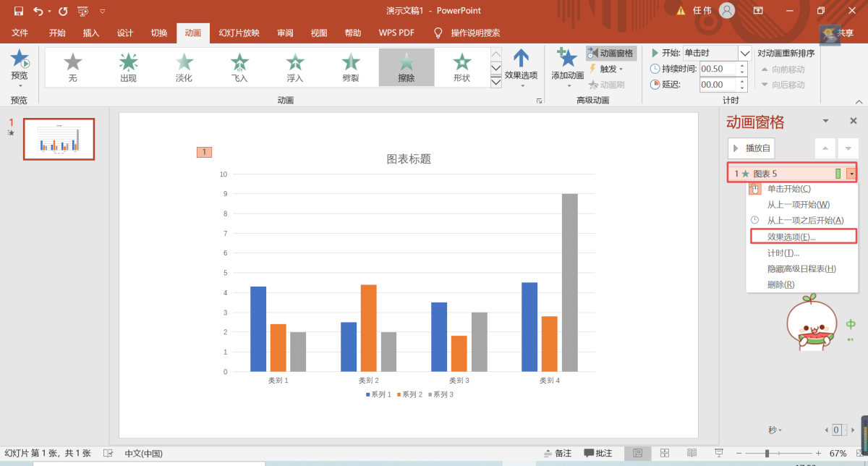Toggle the 动画窗格 animation pane button
The image size is (868, 466).
(610, 53)
